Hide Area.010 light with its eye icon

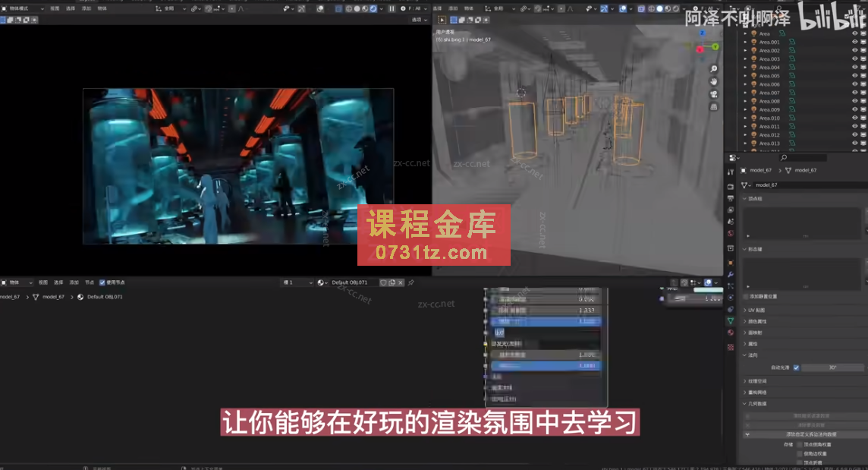point(854,118)
